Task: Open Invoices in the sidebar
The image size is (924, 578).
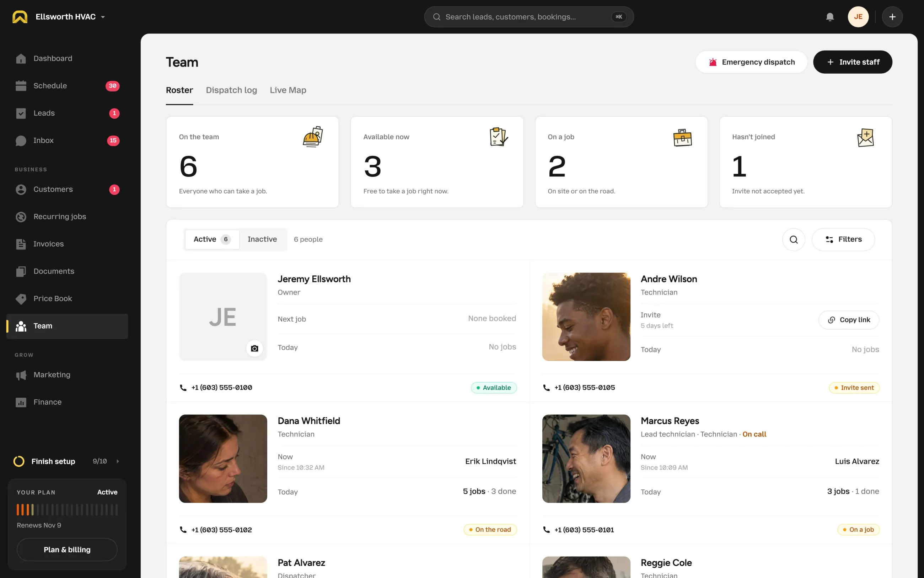Action: [67, 244]
